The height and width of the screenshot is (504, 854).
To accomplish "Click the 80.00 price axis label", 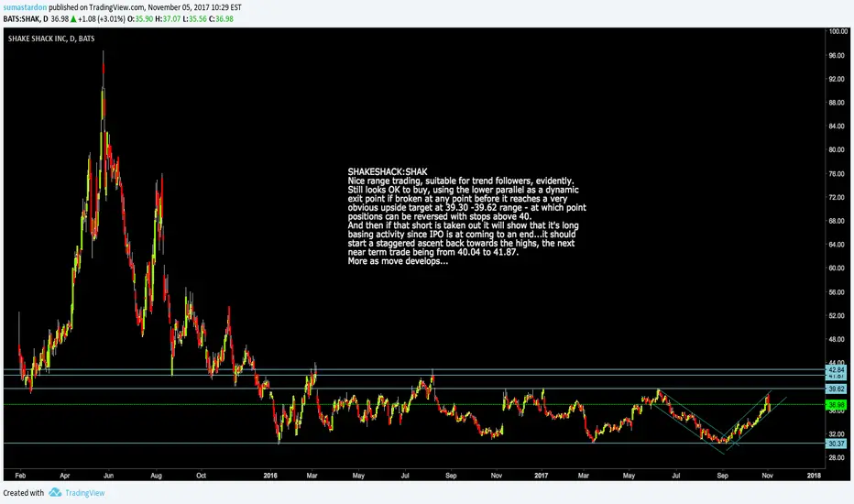I will coord(837,150).
